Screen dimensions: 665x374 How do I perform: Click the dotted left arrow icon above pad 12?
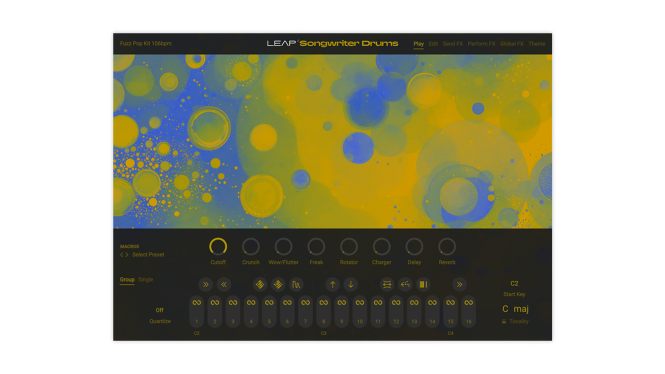pyautogui.click(x=405, y=285)
